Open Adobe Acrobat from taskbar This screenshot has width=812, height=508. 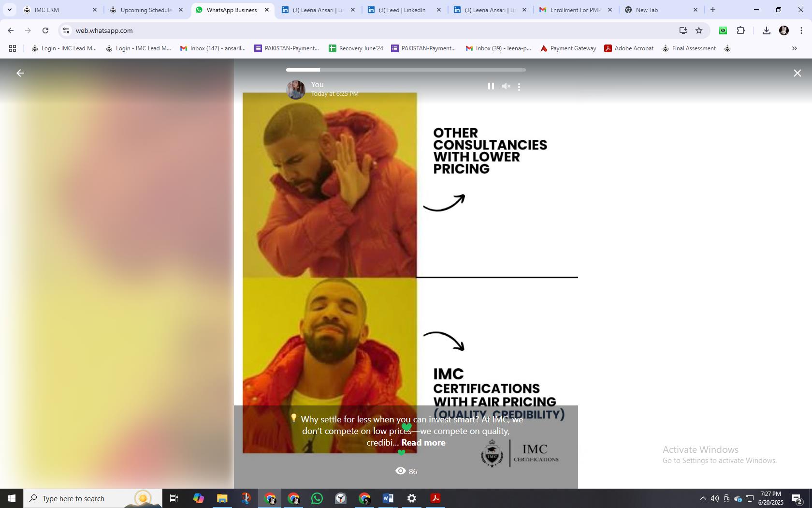point(435,498)
